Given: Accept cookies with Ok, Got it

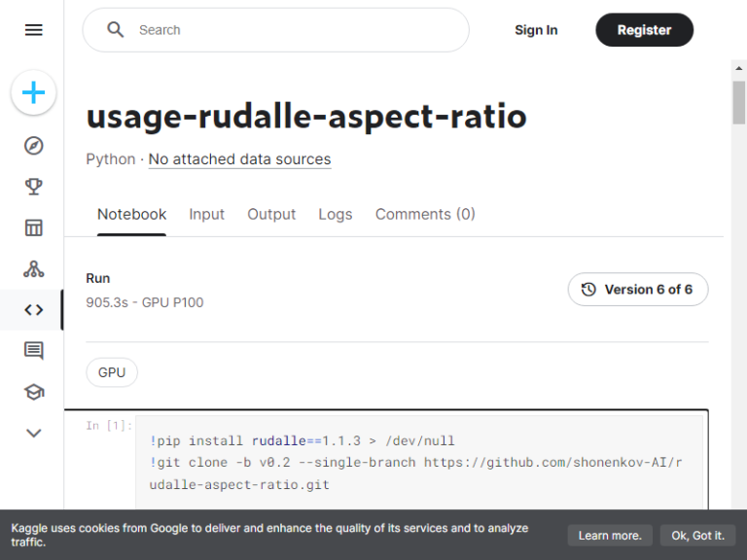Looking at the screenshot, I should coord(698,536).
